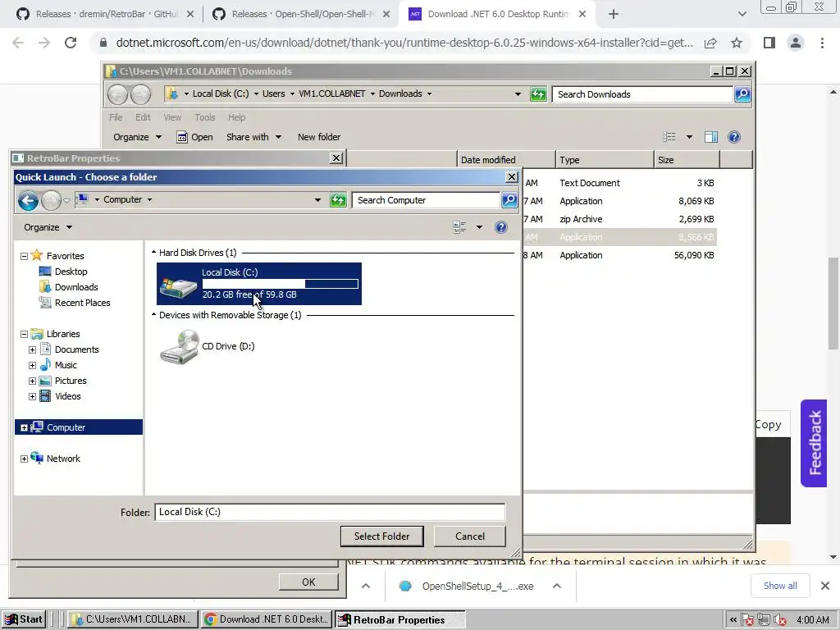
Task: Click the search magnifier next to Search Computer
Action: click(509, 200)
